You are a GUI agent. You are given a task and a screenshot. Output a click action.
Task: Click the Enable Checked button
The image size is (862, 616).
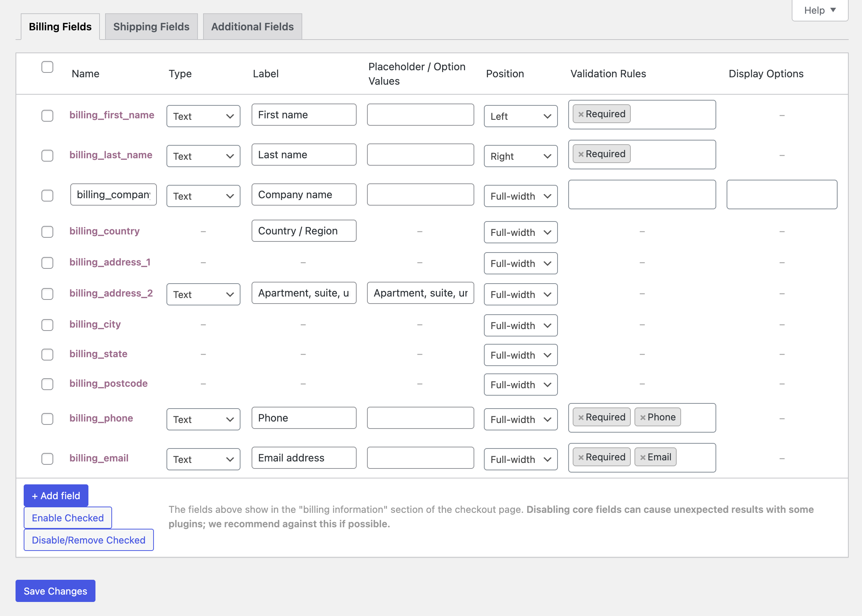(x=68, y=517)
